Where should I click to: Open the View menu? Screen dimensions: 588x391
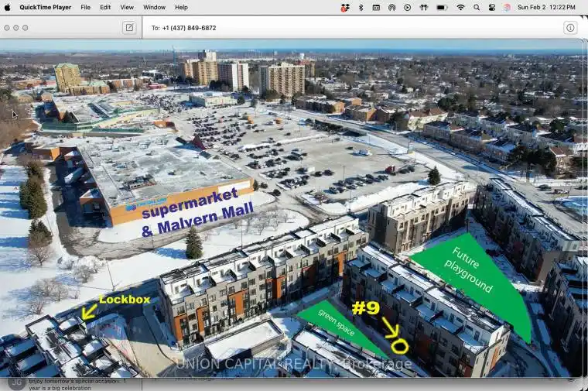(127, 7)
